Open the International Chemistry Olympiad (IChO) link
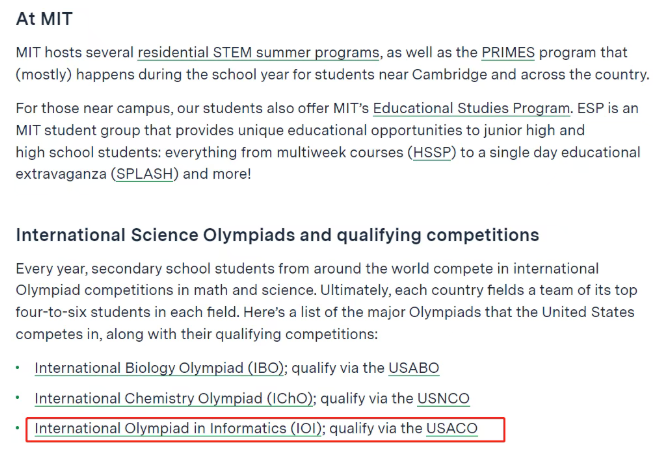This screenshot has height=454, width=660. [173, 398]
